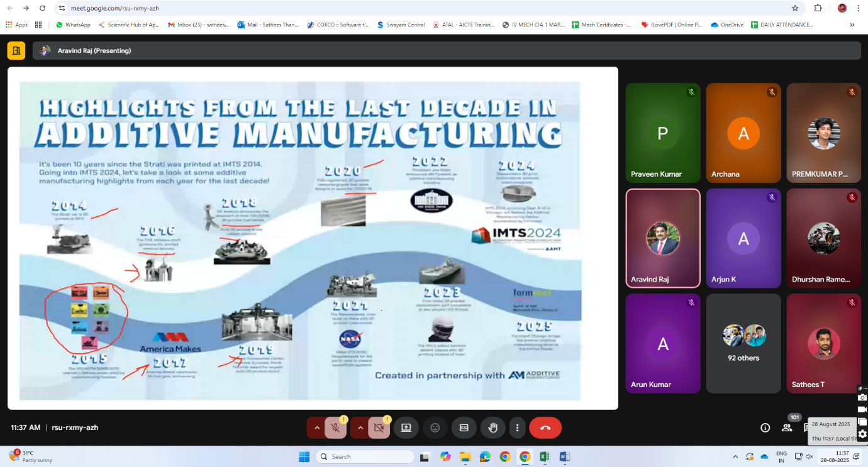Select Arjun K participant tile
The height and width of the screenshot is (467, 868).
tap(743, 238)
